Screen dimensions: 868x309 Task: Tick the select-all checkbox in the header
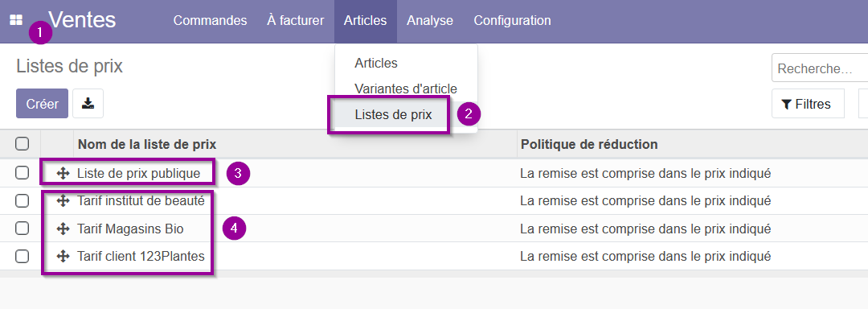tap(23, 144)
